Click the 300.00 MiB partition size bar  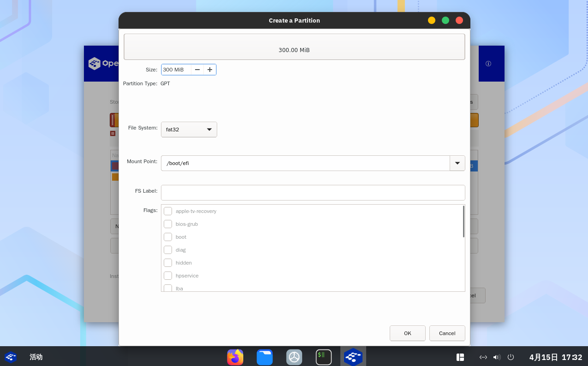pyautogui.click(x=294, y=47)
